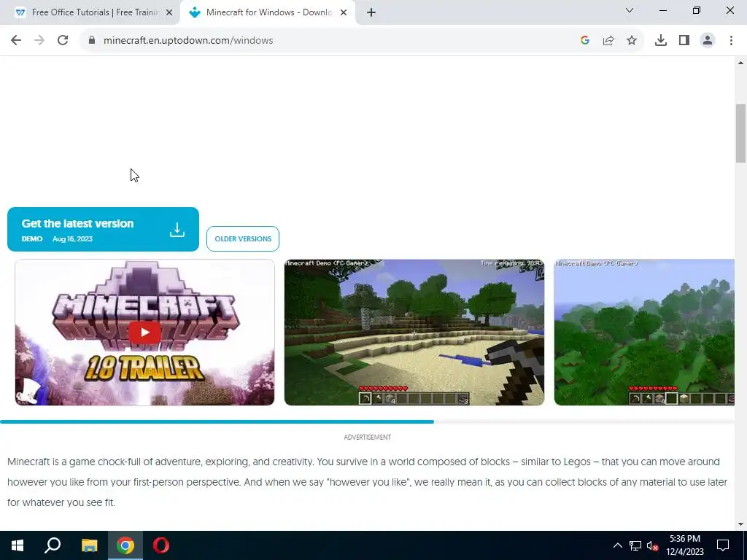
Task: Open the Google icon in address bar
Action: (585, 41)
